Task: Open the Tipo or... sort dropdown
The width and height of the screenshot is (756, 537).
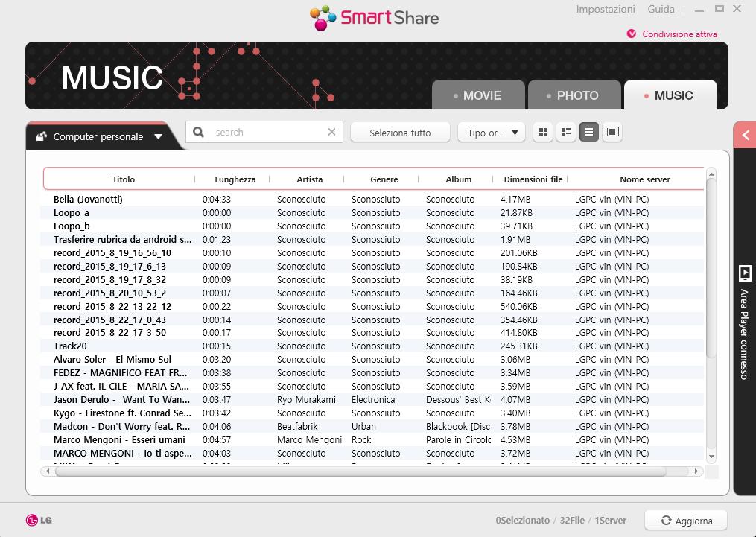Action: coord(492,133)
